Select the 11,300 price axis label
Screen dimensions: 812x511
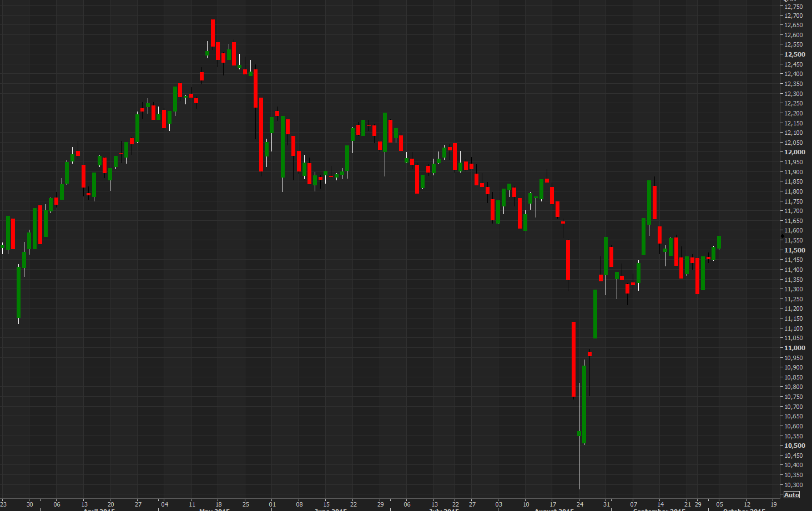pyautogui.click(x=793, y=290)
